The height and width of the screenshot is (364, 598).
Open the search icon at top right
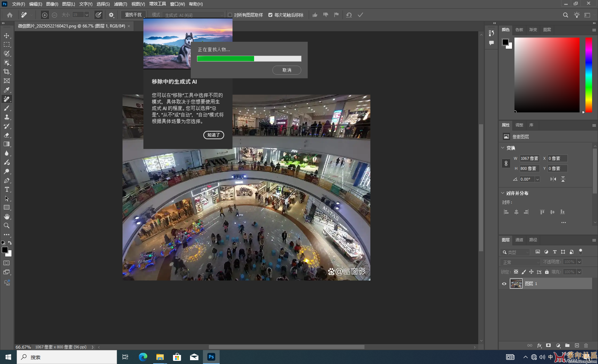coord(566,15)
